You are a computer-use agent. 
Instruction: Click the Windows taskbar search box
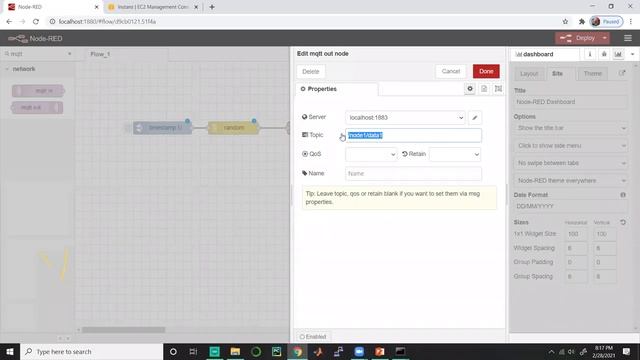(91, 351)
